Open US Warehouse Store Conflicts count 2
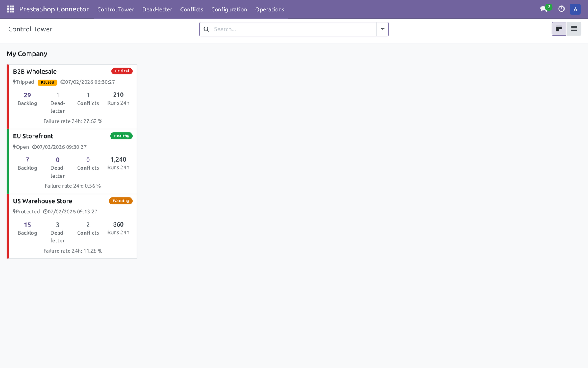The image size is (588, 368). pyautogui.click(x=88, y=229)
